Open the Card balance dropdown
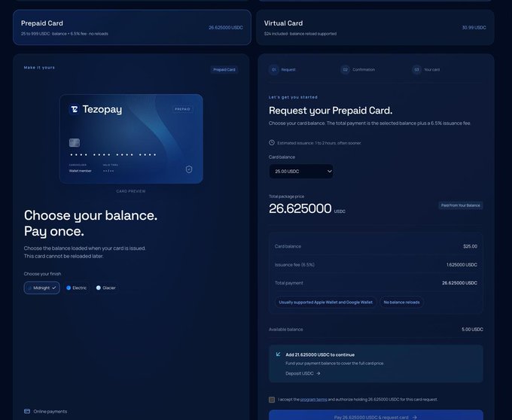Image resolution: width=512 pixels, height=420 pixels. [301, 172]
